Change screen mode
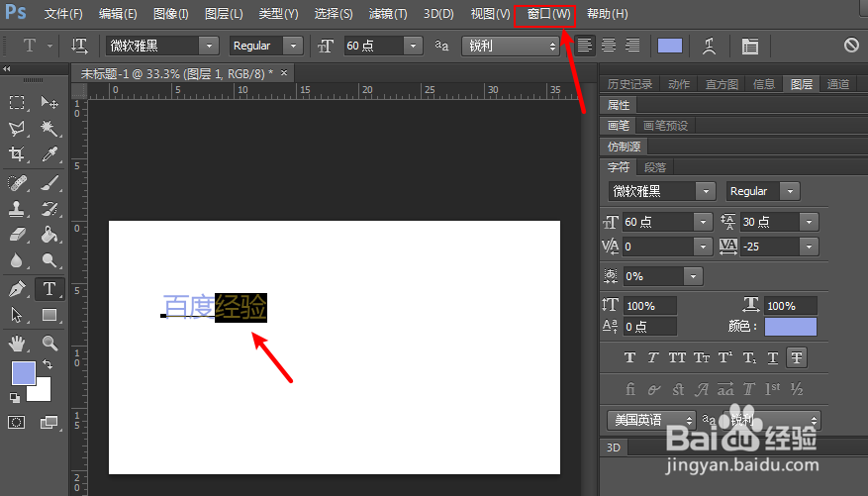This screenshot has width=868, height=496. pos(48,423)
